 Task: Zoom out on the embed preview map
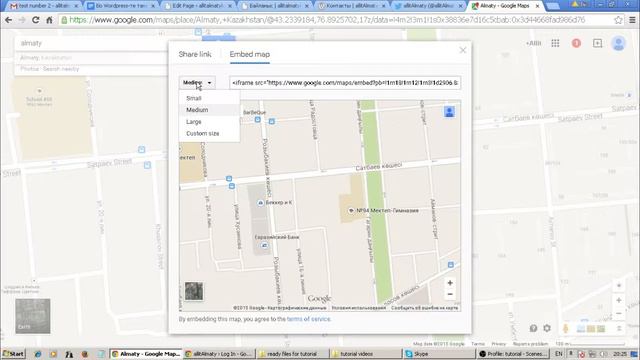450,294
